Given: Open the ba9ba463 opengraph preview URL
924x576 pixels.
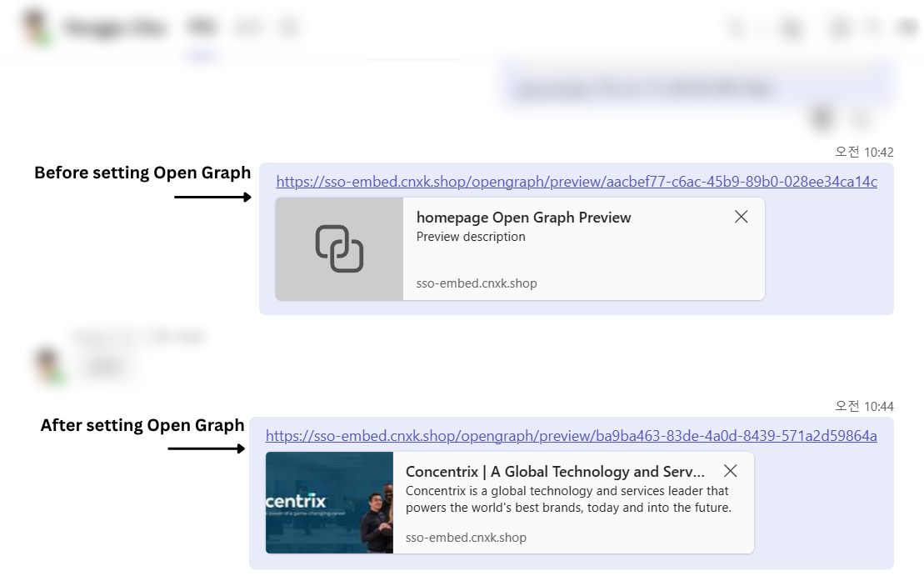Looking at the screenshot, I should 571,436.
